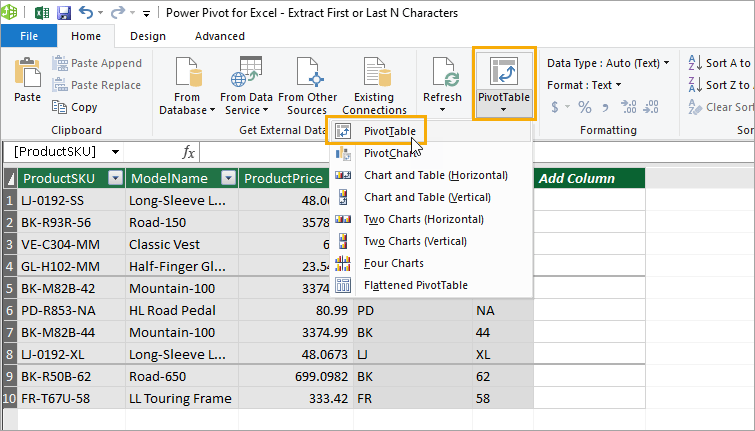This screenshot has height=431, width=755.
Task: Open From Data Service menu
Action: pyautogui.click(x=246, y=86)
